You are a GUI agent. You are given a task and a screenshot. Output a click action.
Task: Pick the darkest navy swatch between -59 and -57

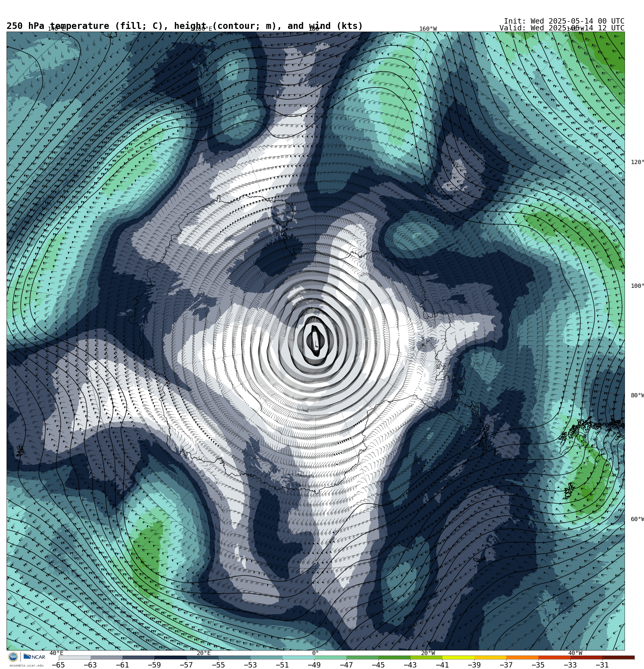(171, 657)
